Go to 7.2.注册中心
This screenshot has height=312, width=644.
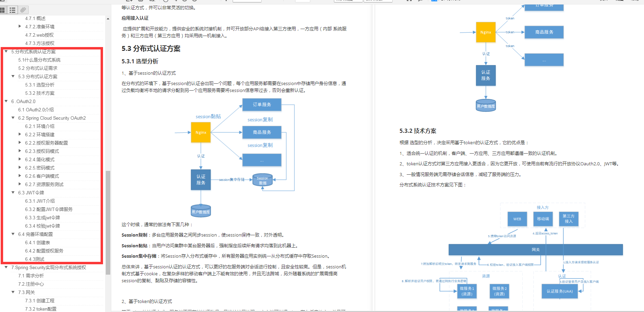[x=31, y=284]
